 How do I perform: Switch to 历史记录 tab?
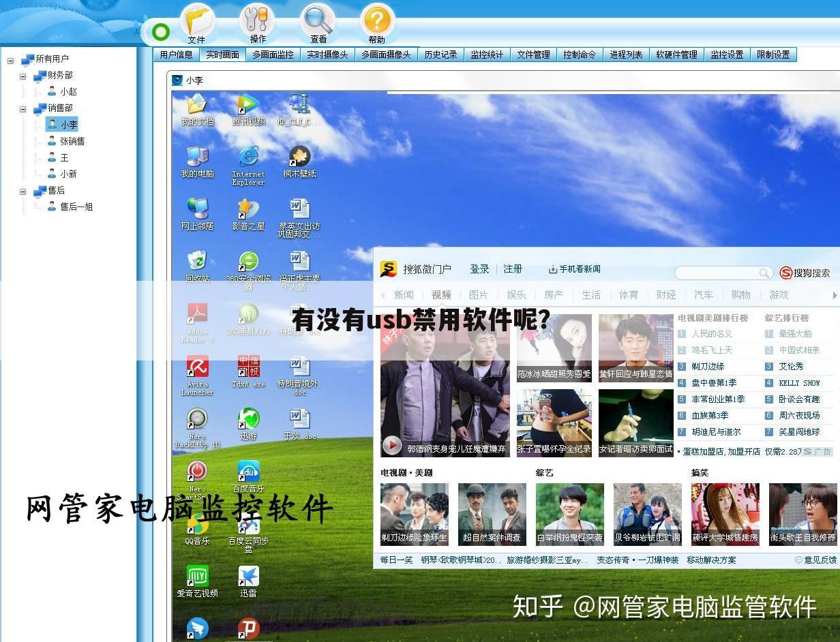(441, 55)
